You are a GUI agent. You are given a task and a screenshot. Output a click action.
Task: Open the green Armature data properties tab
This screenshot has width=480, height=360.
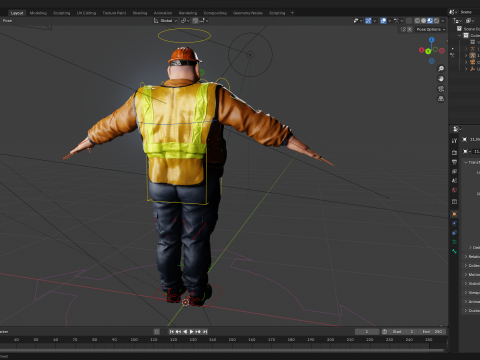(454, 242)
